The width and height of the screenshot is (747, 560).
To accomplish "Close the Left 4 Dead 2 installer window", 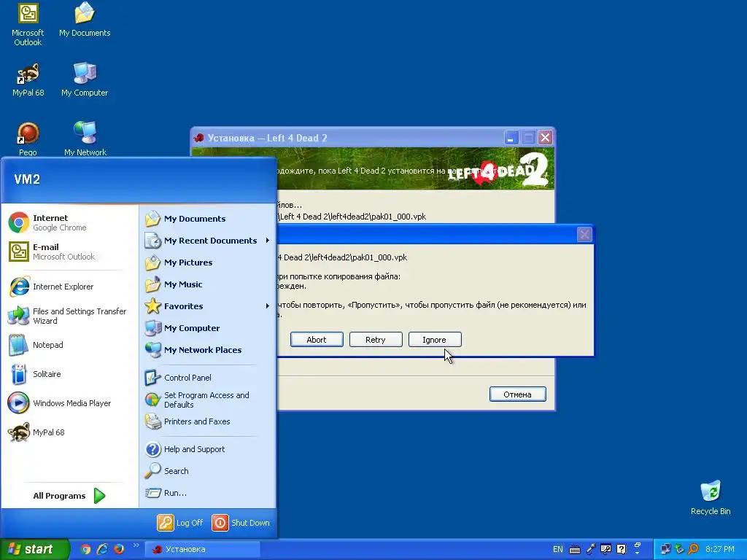I will pos(545,138).
